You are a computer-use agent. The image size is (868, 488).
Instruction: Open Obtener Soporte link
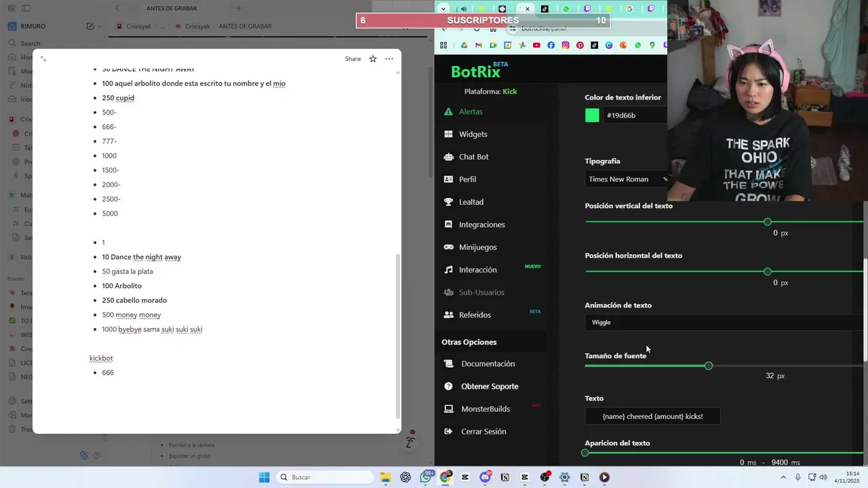(490, 386)
